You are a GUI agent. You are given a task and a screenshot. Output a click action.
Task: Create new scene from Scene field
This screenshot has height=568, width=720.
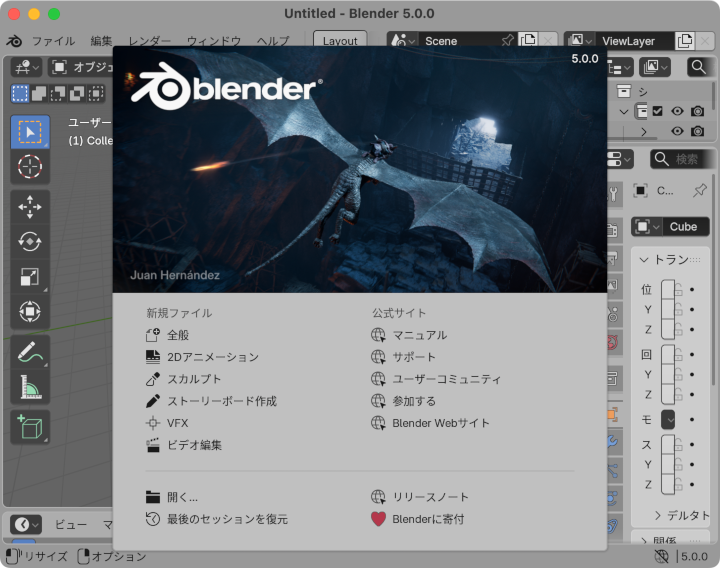tap(528, 40)
